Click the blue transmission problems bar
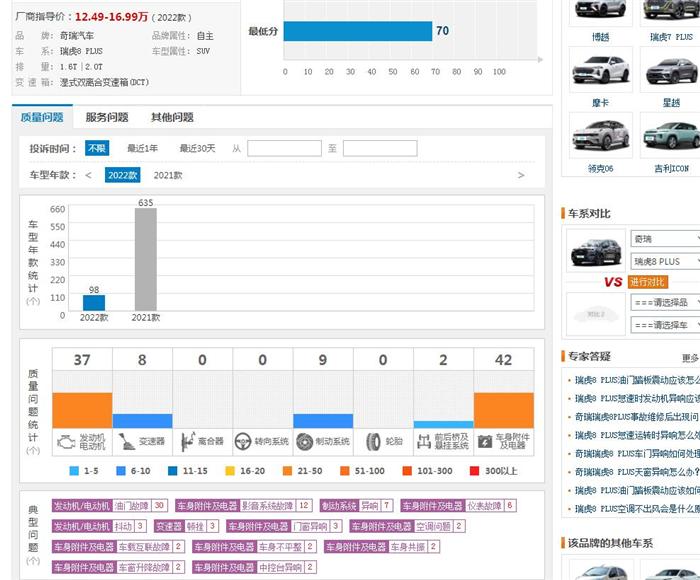This screenshot has width=700, height=580. 142,421
